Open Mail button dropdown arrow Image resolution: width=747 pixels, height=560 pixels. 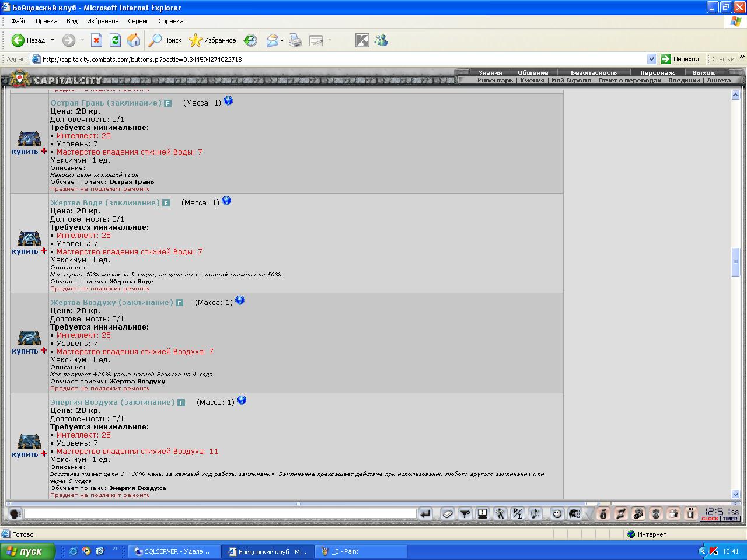282,40
